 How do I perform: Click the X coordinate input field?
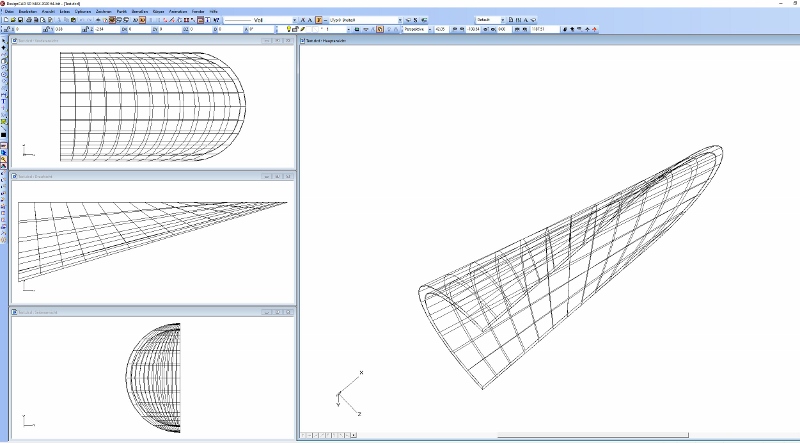(27, 29)
